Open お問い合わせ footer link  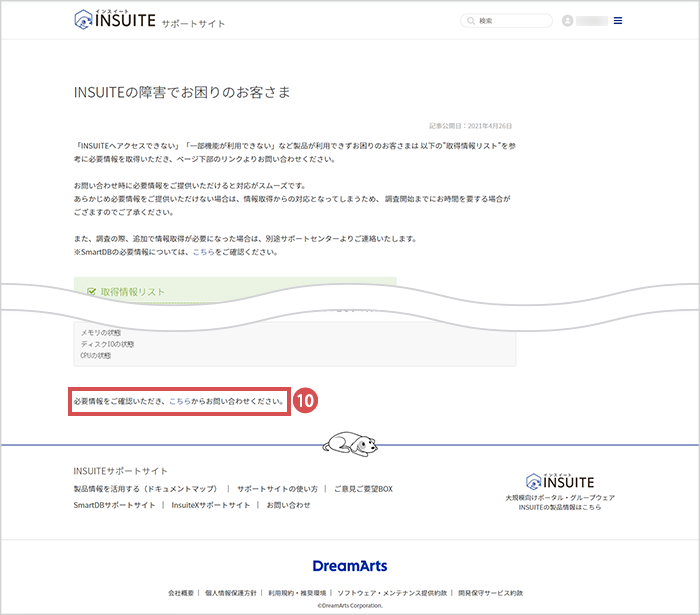coord(288,505)
